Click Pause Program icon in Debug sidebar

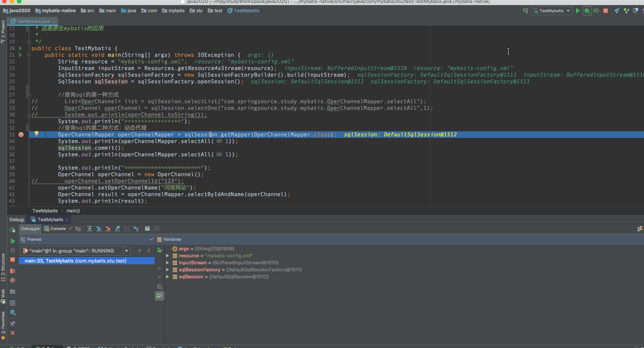[x=13, y=250]
